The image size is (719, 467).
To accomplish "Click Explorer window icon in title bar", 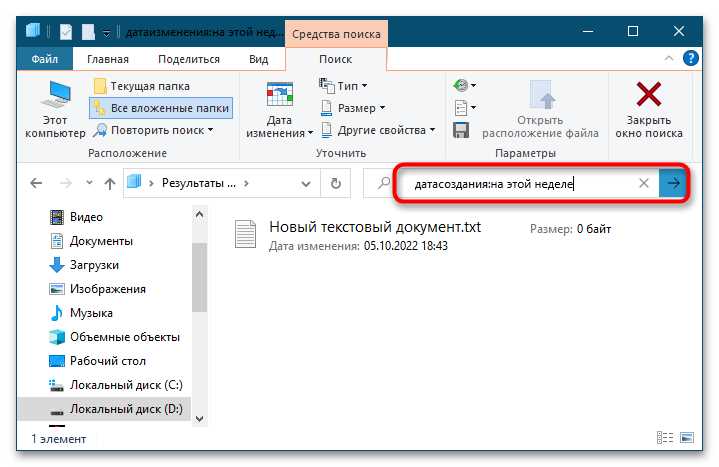I will pyautogui.click(x=33, y=31).
